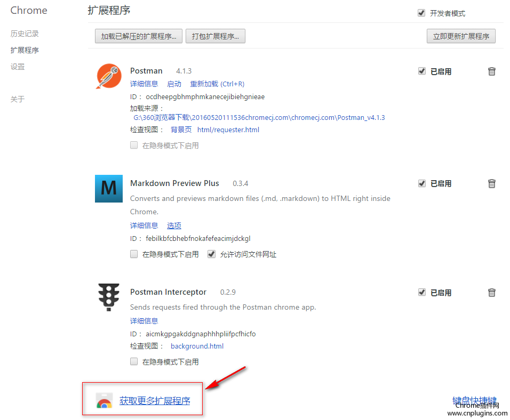The width and height of the screenshot is (510, 420).
Task: Enable Postman 在隐身模式下启用 checkbox
Action: point(134,145)
